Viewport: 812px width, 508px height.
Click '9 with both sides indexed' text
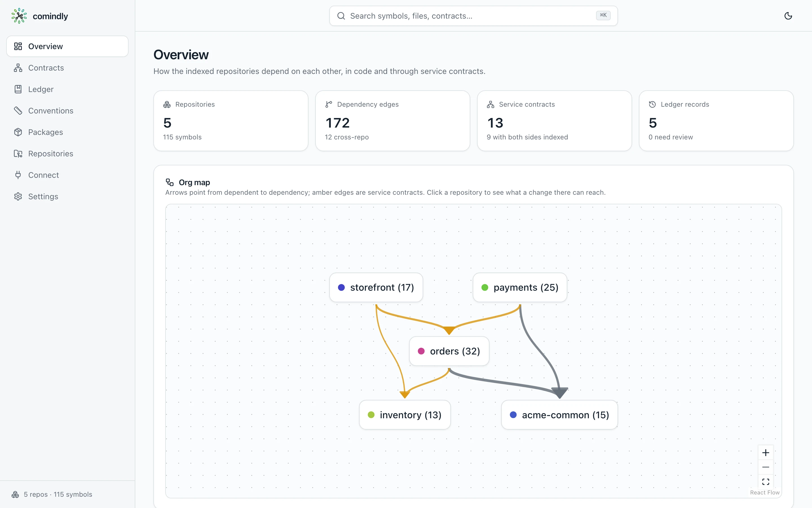[527, 137]
